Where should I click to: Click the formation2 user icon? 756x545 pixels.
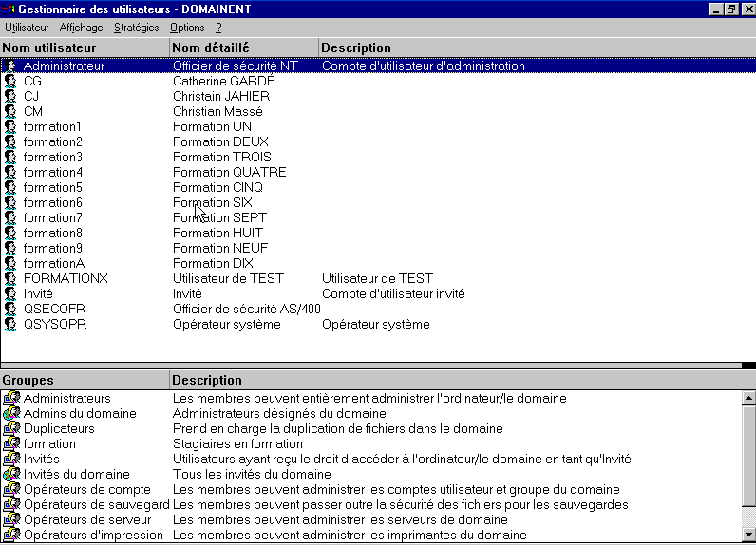tap(10, 141)
